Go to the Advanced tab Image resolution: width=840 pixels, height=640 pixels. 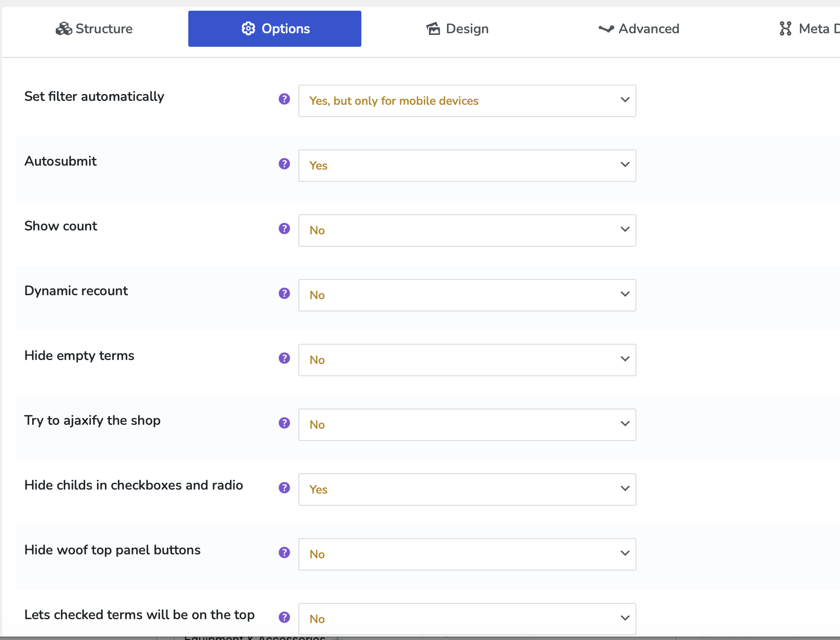639,29
